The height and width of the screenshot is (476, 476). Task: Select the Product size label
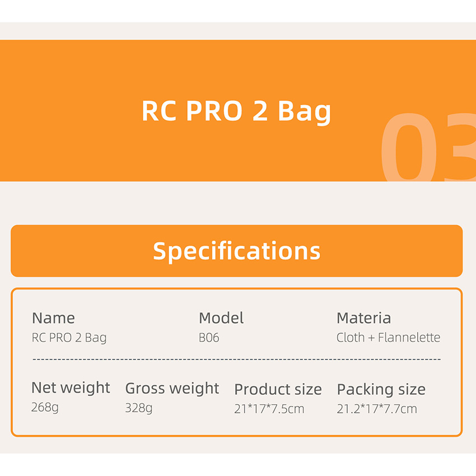(x=278, y=389)
